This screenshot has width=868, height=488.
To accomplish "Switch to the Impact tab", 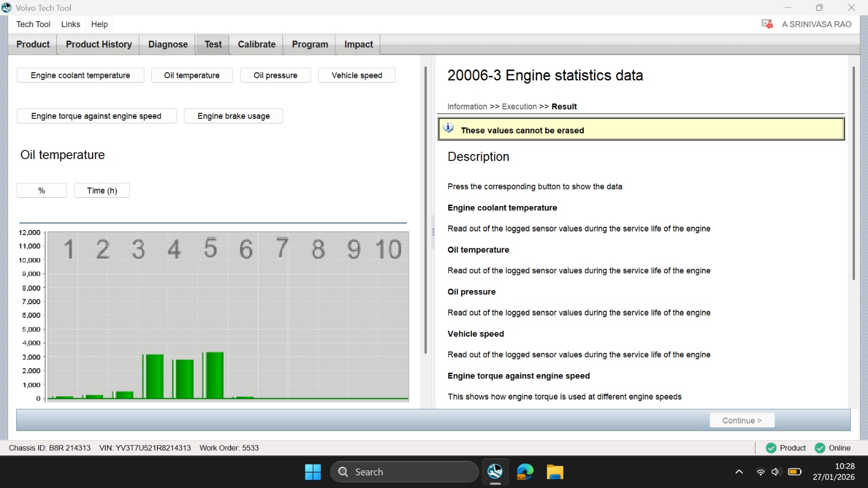I will pyautogui.click(x=359, y=44).
